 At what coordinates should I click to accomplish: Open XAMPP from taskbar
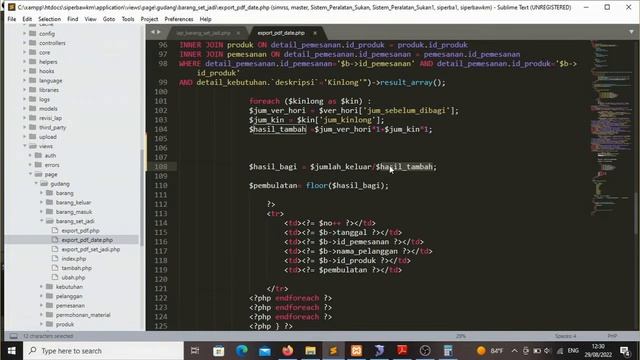click(356, 351)
